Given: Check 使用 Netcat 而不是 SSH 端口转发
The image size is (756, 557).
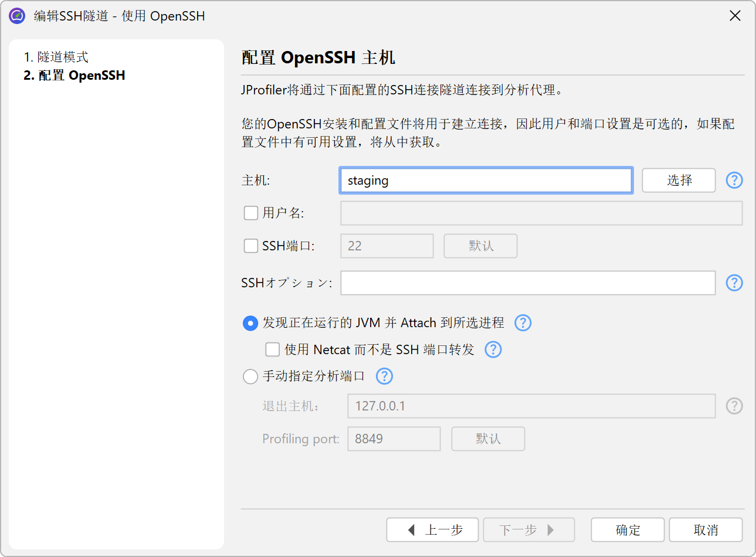Looking at the screenshot, I should [272, 349].
